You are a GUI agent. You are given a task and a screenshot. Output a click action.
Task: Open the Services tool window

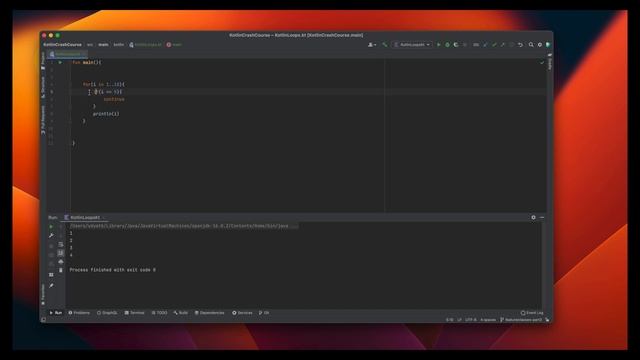coord(242,313)
